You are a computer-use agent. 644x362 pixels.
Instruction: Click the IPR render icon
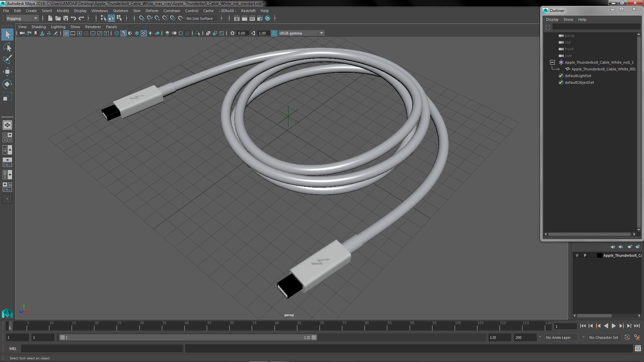coord(252,18)
